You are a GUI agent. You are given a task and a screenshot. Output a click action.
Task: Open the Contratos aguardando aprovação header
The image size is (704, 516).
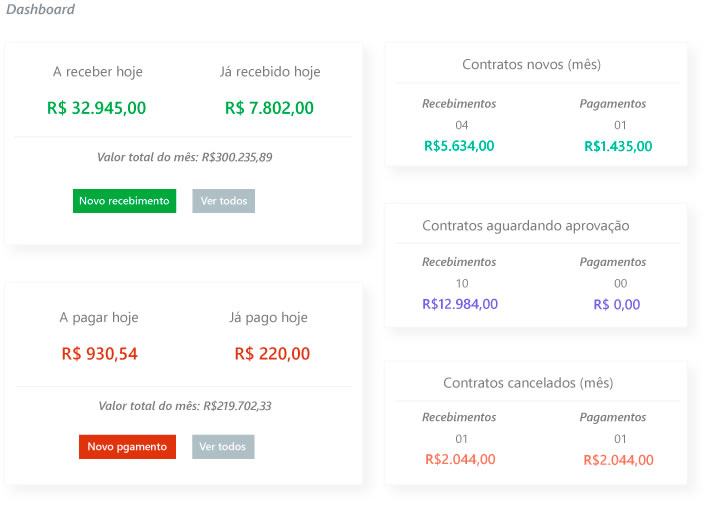tap(525, 226)
